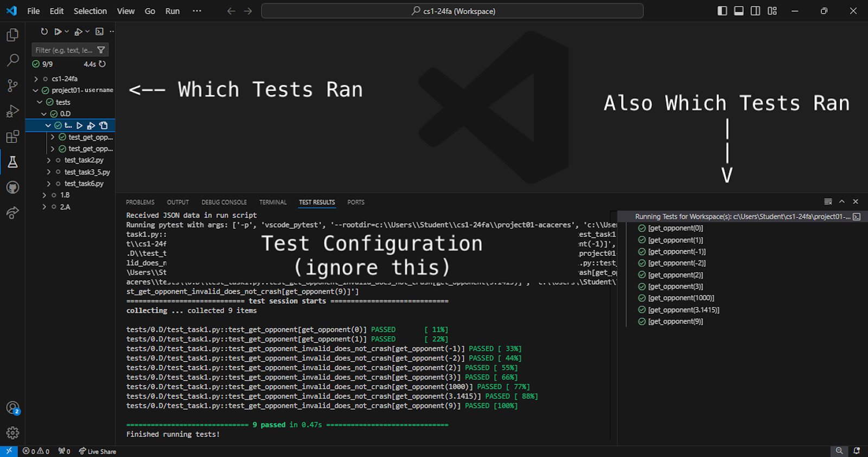Debug test on the selected test file row

point(91,125)
